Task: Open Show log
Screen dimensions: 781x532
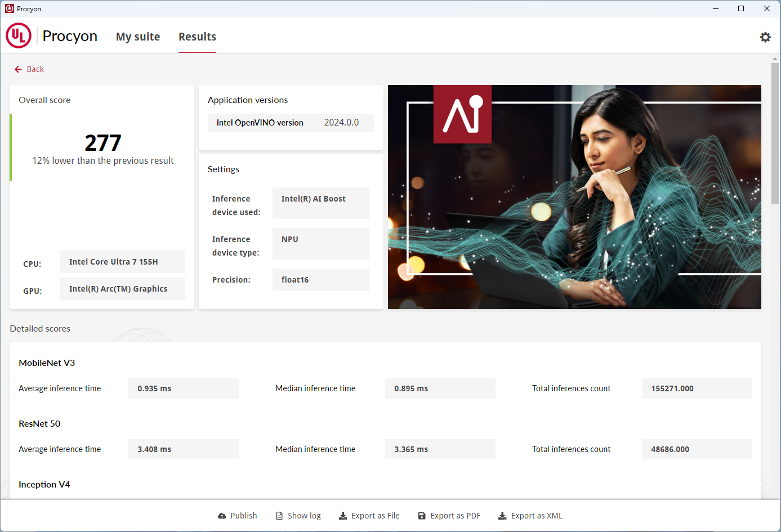Action: tap(298, 516)
